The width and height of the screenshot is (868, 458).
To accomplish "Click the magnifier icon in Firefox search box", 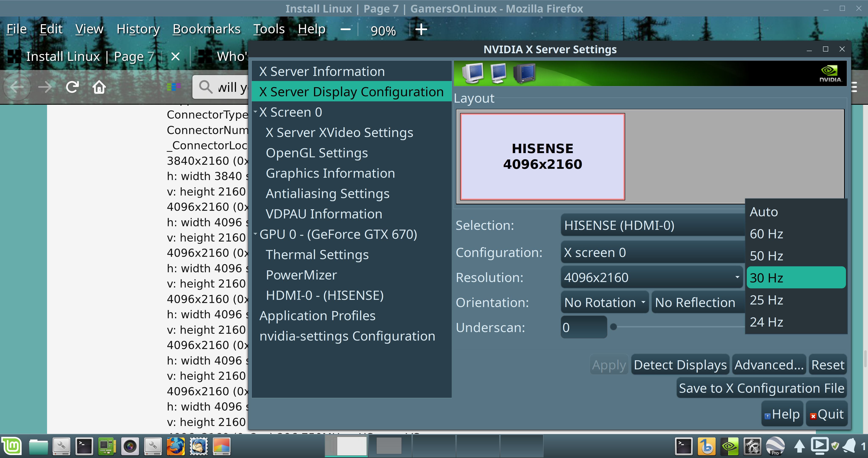I will pyautogui.click(x=205, y=87).
